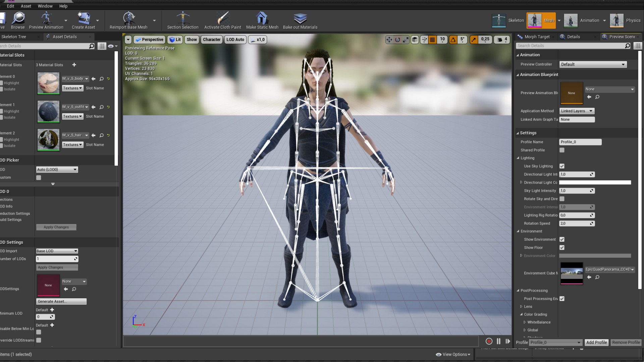
Task: Search in Preview Scene details magnifier
Action: click(x=628, y=46)
